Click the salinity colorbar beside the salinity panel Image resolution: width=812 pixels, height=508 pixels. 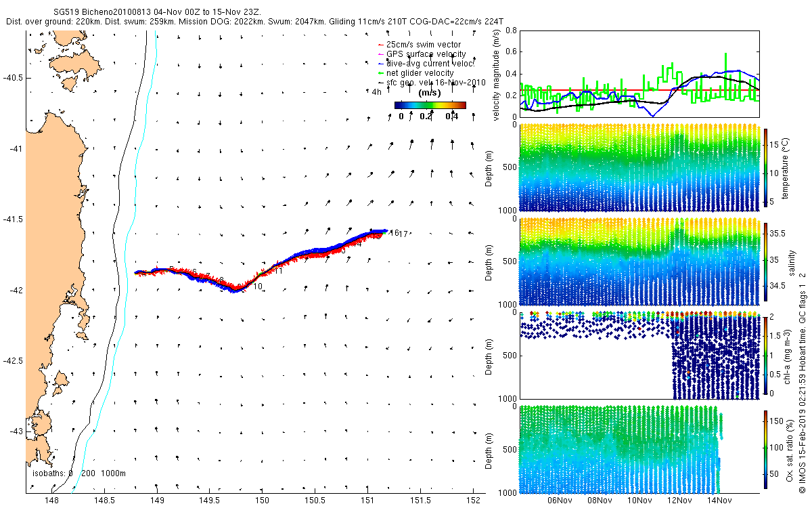[765, 261]
